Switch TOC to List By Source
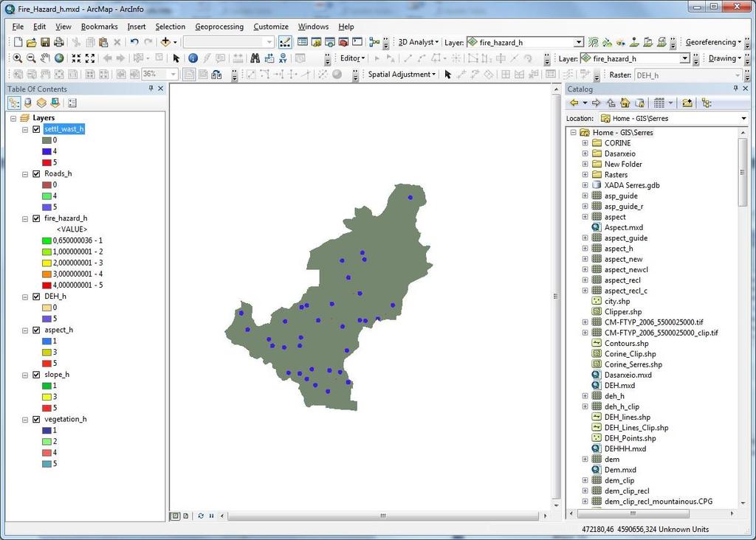Screen dimensions: 756x540 pos(28,103)
